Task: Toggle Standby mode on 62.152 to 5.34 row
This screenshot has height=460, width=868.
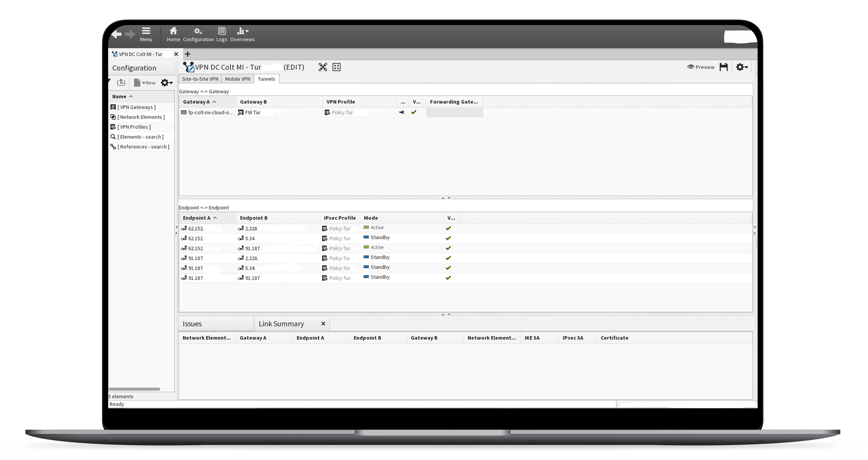Action: point(377,238)
